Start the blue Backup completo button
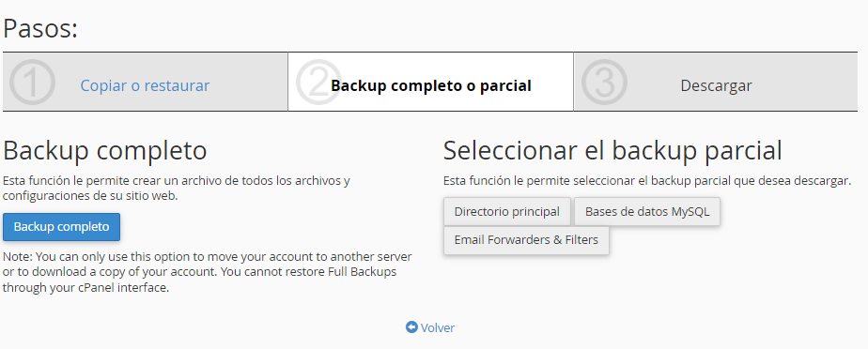868x349 pixels. [x=61, y=227]
